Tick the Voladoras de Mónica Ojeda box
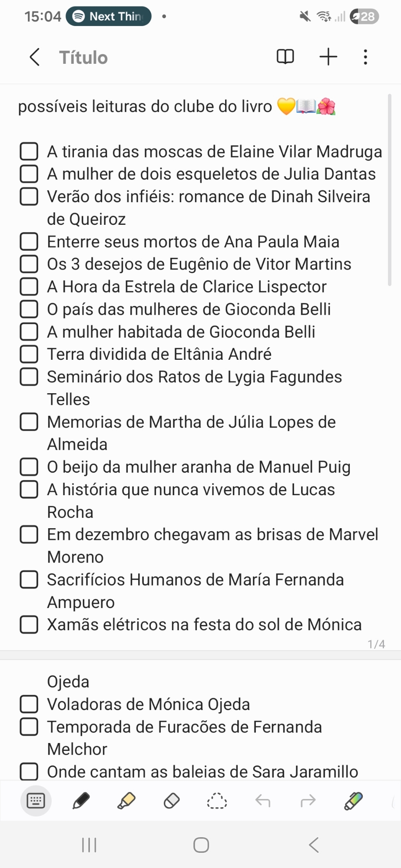 29,704
